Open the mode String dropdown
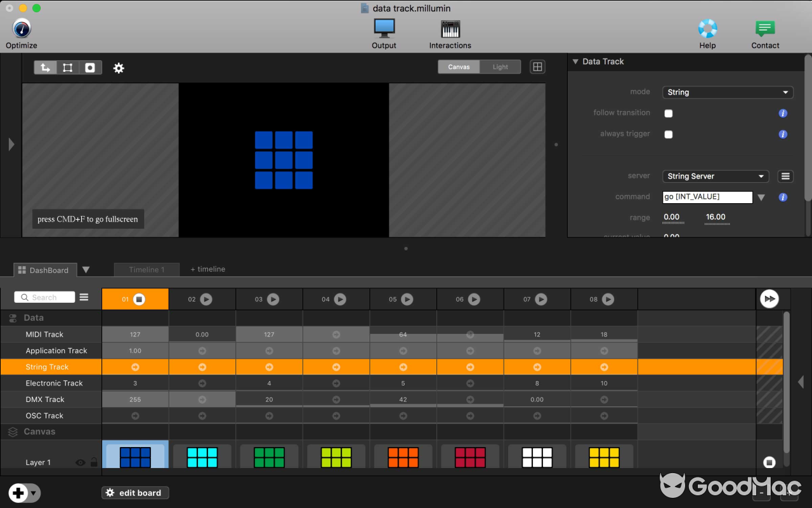The width and height of the screenshot is (812, 508). pos(728,92)
